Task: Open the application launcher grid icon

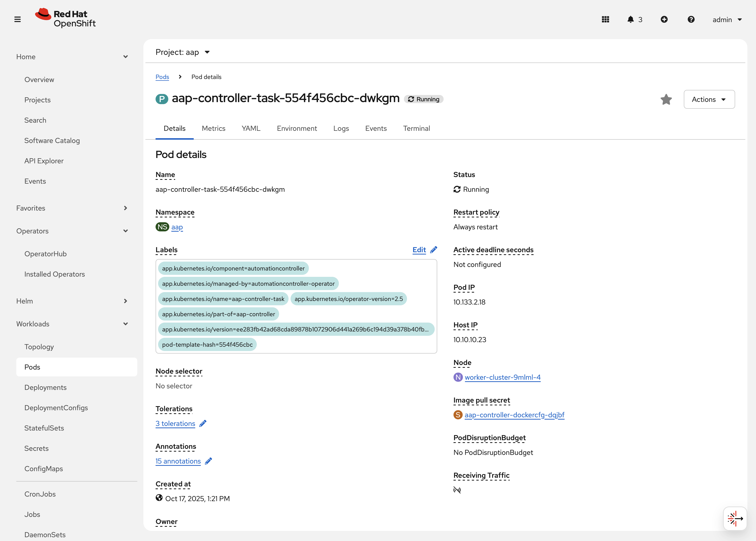Action: pos(605,19)
